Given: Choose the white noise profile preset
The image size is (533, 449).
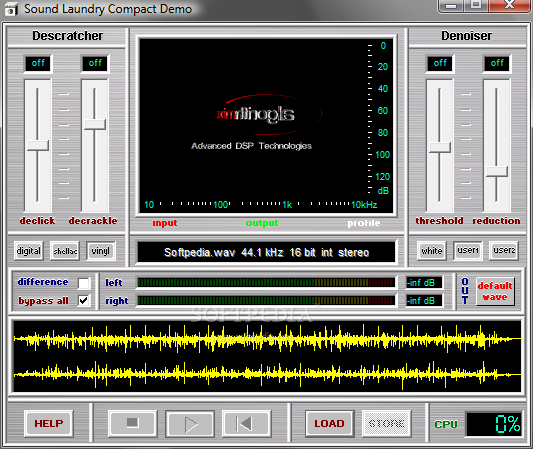Looking at the screenshot, I should click(432, 251).
